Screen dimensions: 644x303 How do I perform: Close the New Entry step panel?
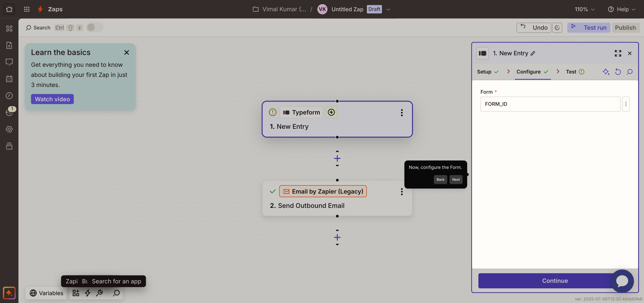(x=630, y=53)
